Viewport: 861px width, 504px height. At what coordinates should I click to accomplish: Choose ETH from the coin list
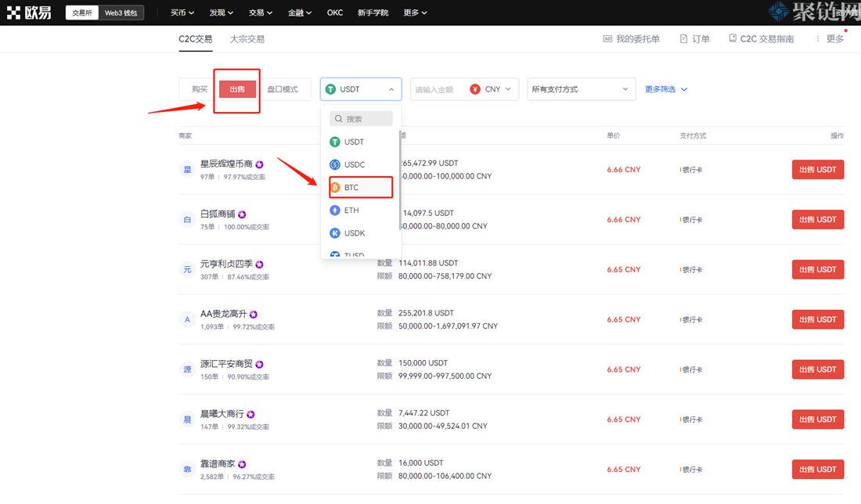click(x=361, y=211)
